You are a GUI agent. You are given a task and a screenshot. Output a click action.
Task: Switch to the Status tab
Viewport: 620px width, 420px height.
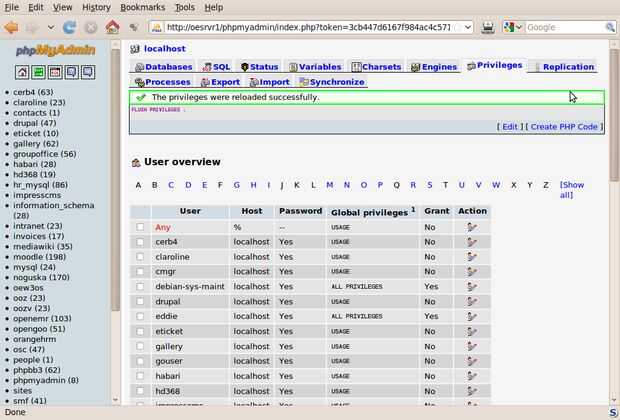(259, 67)
